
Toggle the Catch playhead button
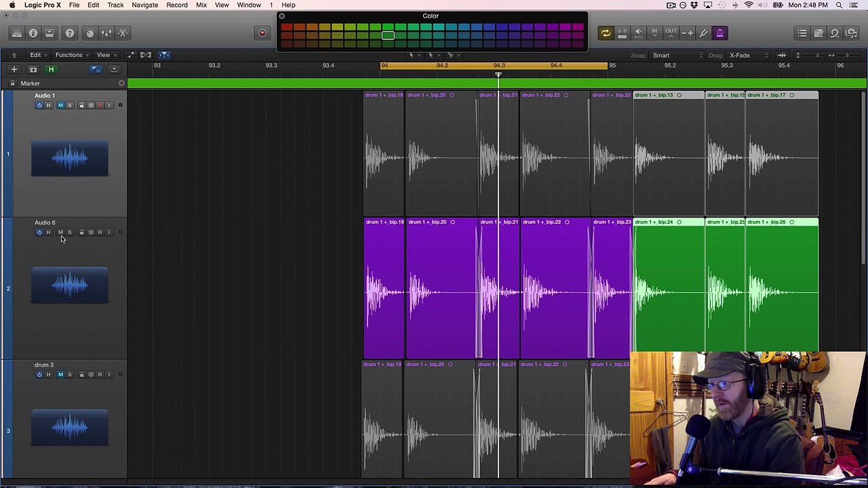click(x=164, y=55)
